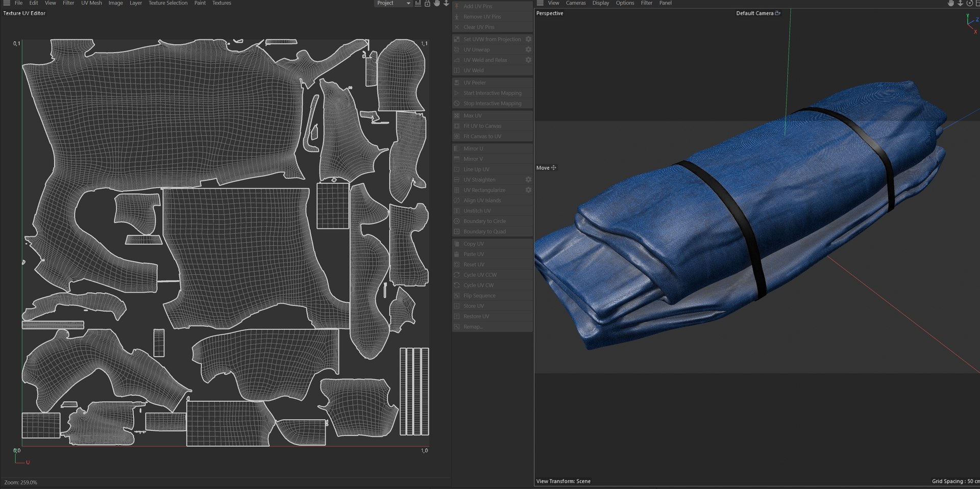The height and width of the screenshot is (489, 980).
Task: Open the Project dropdown
Action: [x=393, y=3]
